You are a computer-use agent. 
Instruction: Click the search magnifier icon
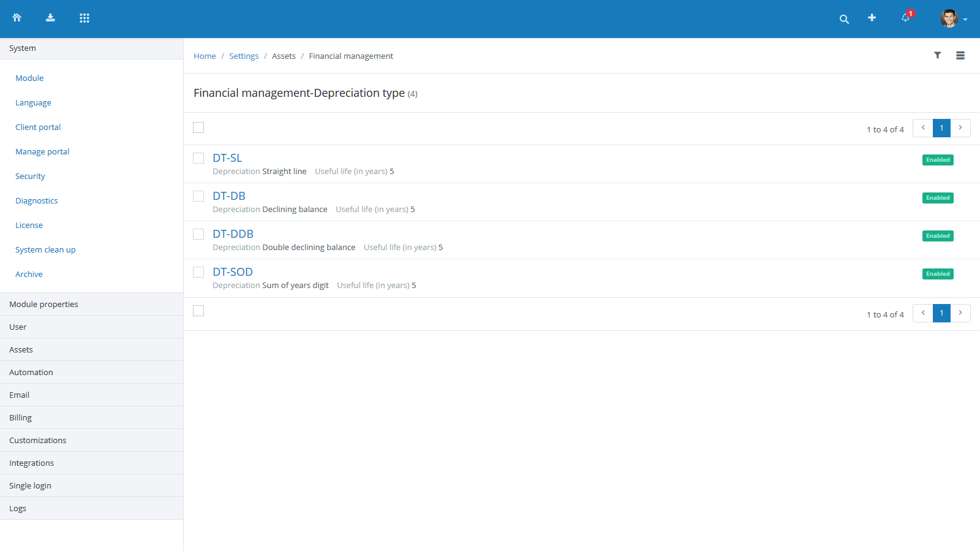[844, 19]
